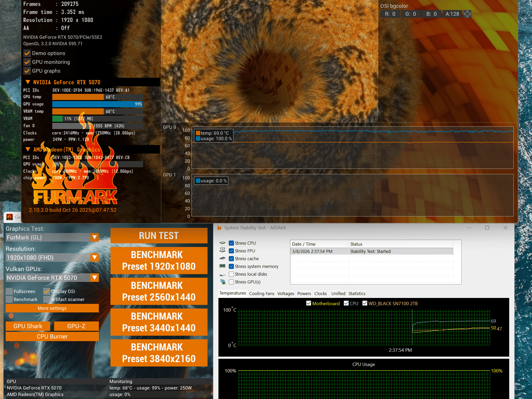Click the FurMark flame icon in launcher title bar

pos(10,217)
